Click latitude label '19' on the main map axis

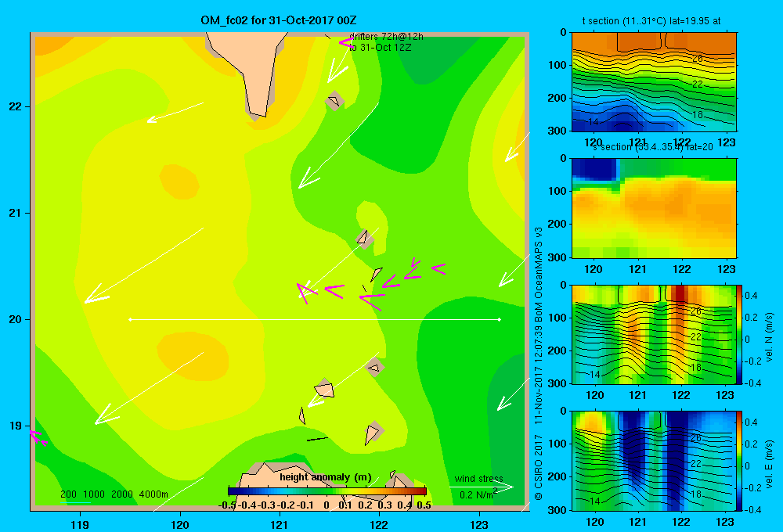pos(16,426)
